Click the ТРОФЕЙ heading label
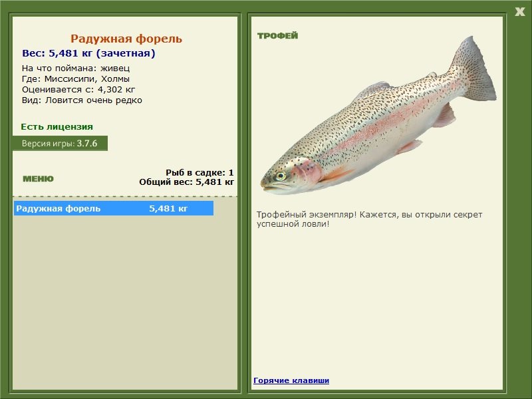 [277, 36]
